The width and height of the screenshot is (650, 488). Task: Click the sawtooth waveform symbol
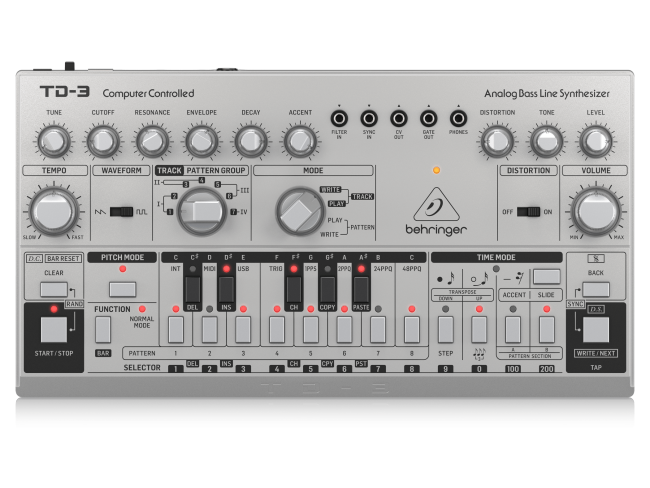coord(100,212)
